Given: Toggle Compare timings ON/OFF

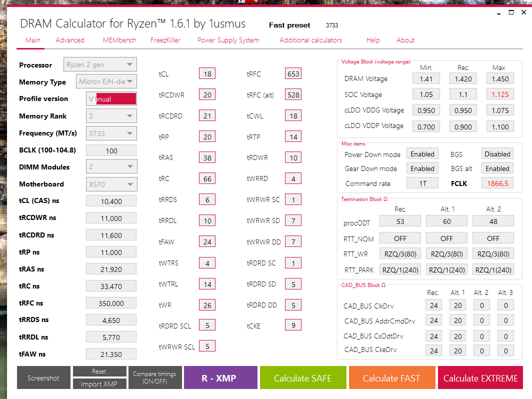Looking at the screenshot, I should [154, 377].
